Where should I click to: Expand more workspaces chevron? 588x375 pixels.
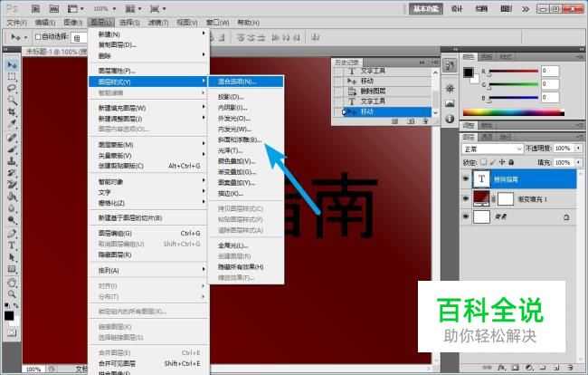[x=526, y=9]
